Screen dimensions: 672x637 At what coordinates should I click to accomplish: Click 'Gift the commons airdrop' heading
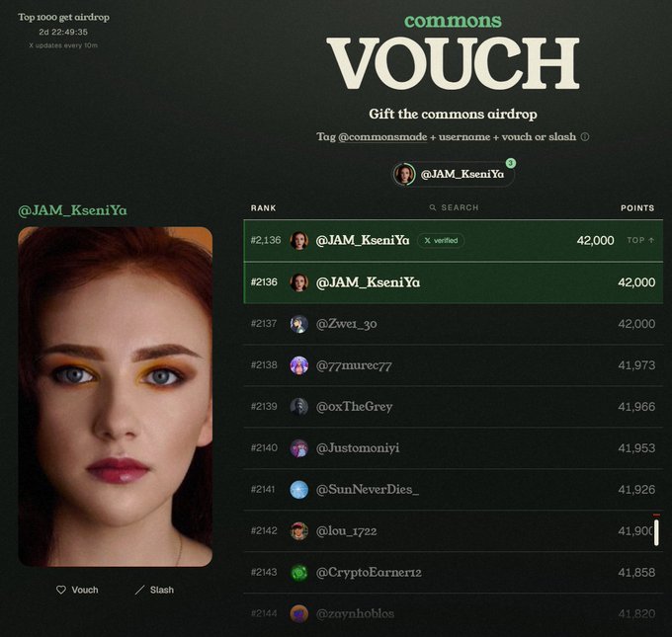tap(453, 114)
